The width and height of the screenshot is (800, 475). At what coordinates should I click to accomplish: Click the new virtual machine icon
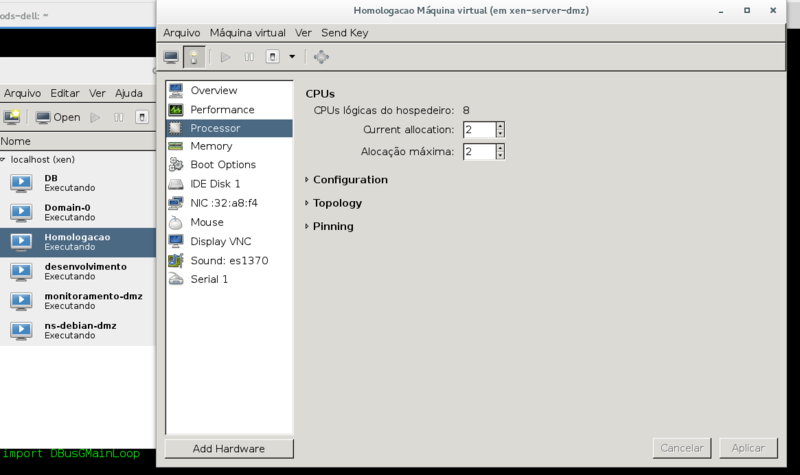[x=12, y=117]
